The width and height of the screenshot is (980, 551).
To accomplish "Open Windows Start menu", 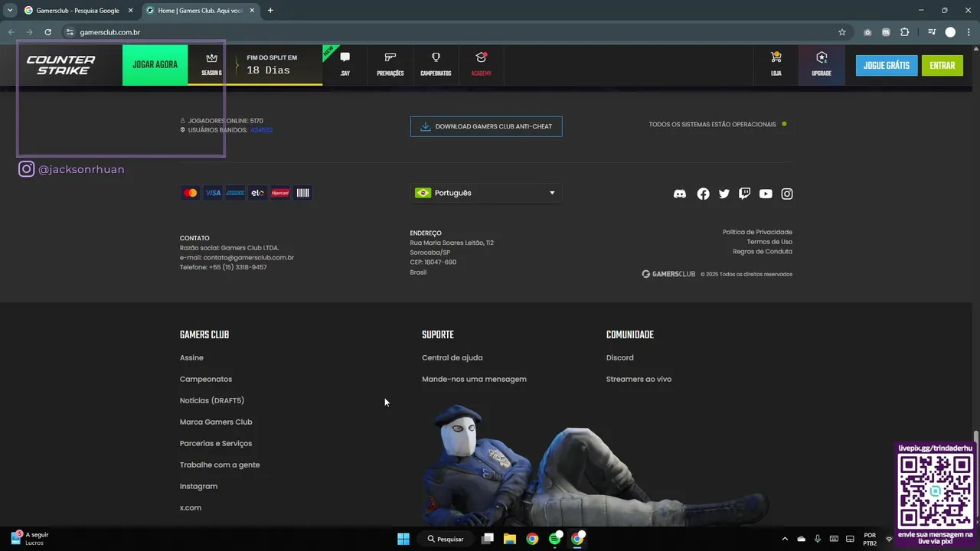I will coord(403,539).
